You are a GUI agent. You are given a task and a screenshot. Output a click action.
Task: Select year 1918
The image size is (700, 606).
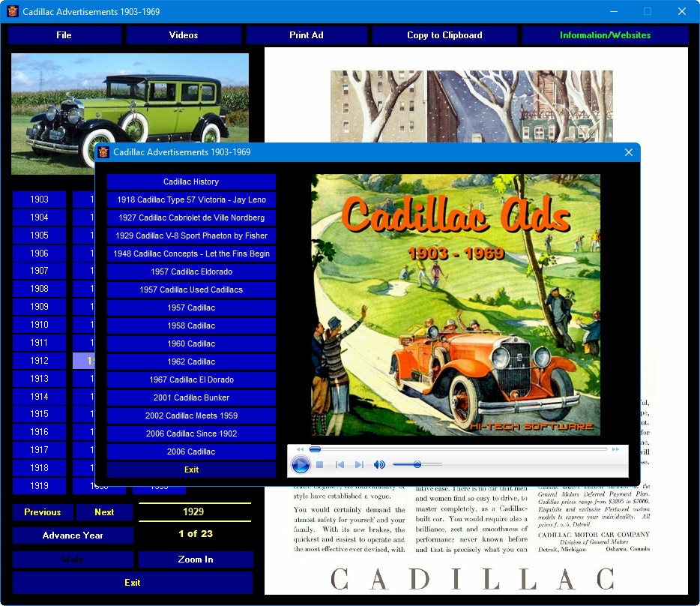[39, 468]
